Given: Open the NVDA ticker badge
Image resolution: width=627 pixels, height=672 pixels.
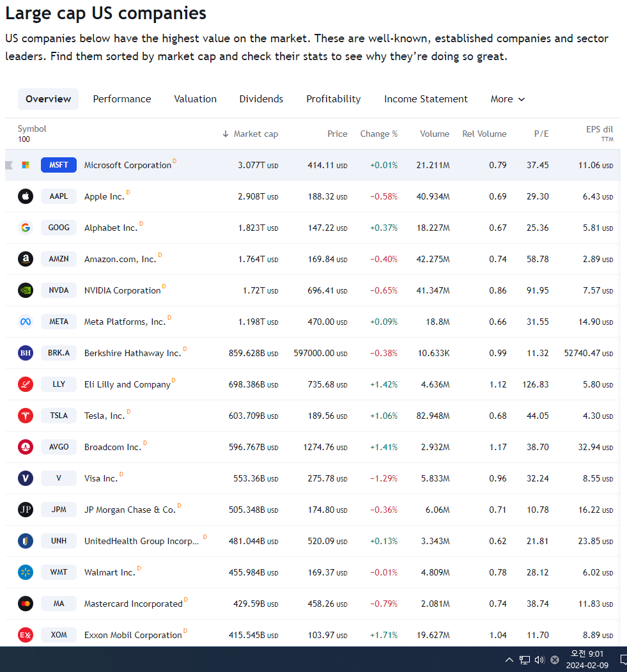Looking at the screenshot, I should 59,290.
